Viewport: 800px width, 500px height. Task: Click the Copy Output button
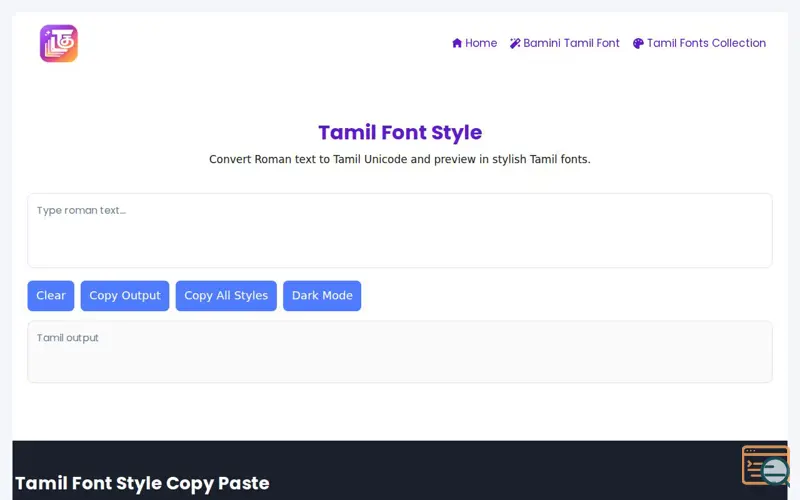tap(124, 295)
